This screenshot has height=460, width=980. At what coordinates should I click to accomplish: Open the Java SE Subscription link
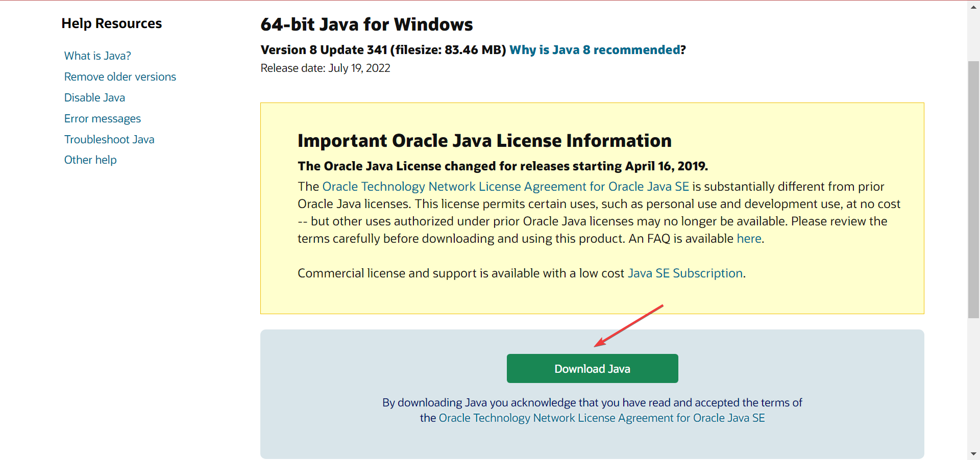(x=684, y=273)
